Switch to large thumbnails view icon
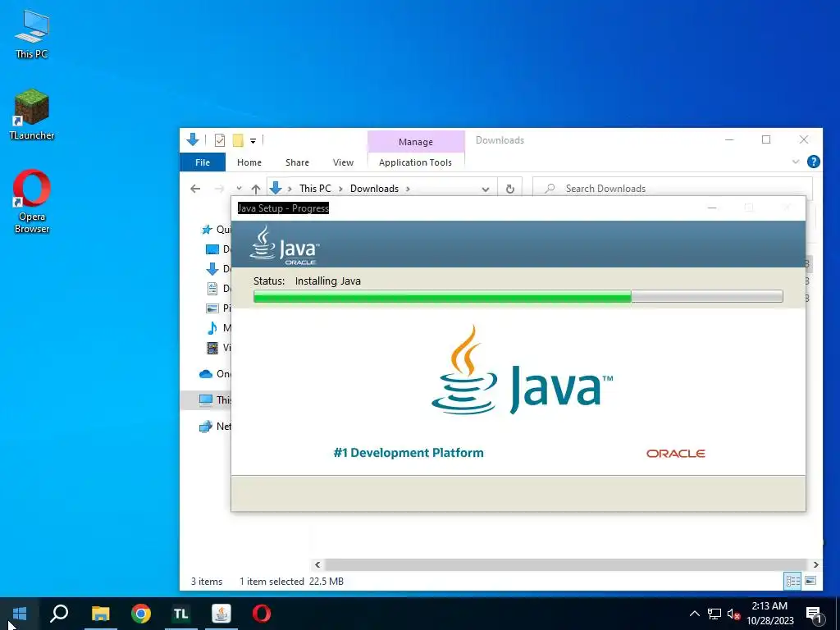The width and height of the screenshot is (840, 630). [x=810, y=581]
